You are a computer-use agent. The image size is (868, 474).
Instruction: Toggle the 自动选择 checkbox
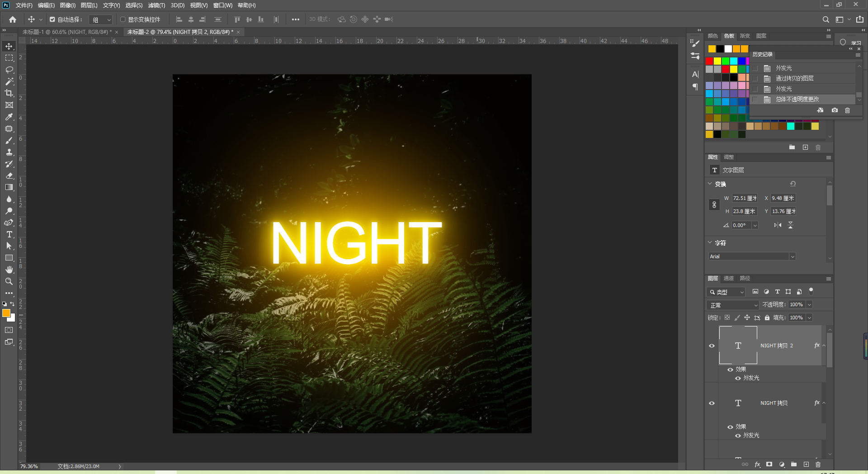52,19
